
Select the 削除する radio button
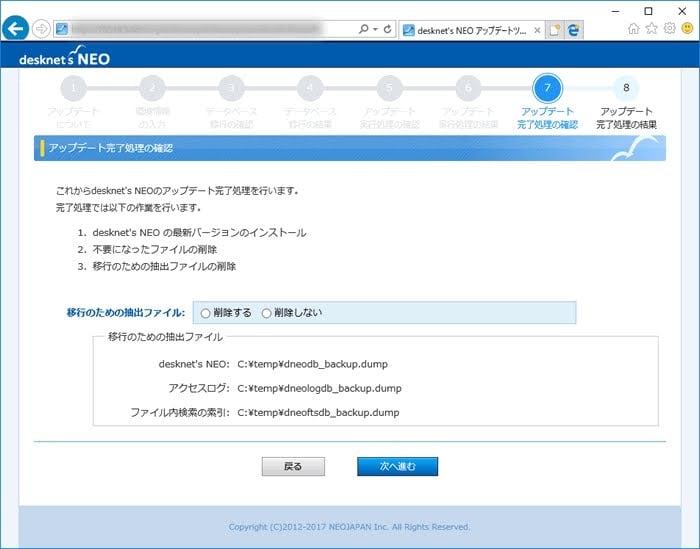click(x=205, y=313)
